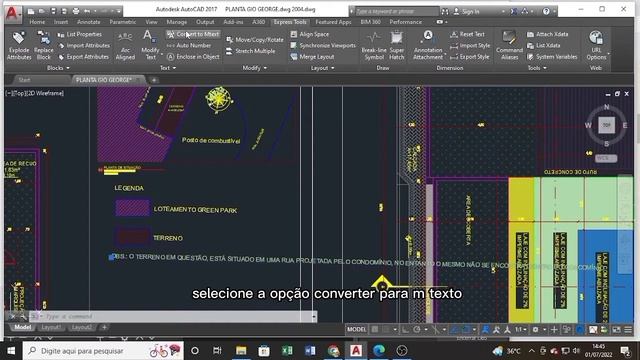Select the Arc Aligned text tool

click(x=125, y=46)
